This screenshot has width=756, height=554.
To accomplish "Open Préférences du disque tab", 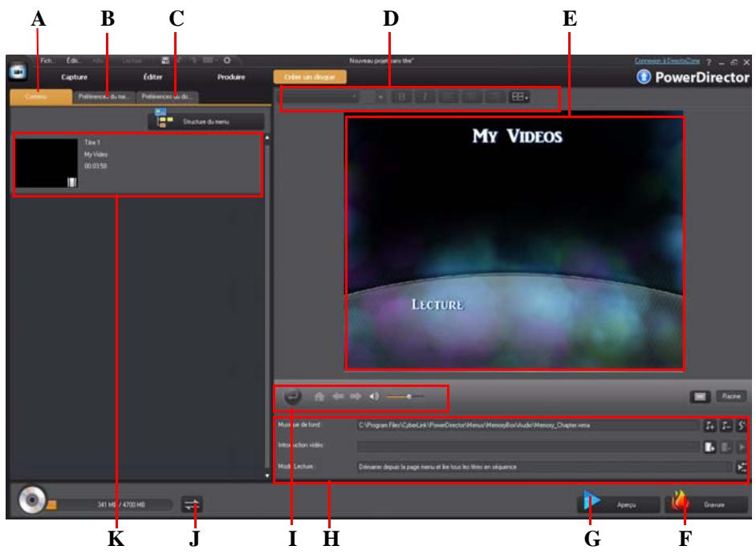I will point(167,96).
